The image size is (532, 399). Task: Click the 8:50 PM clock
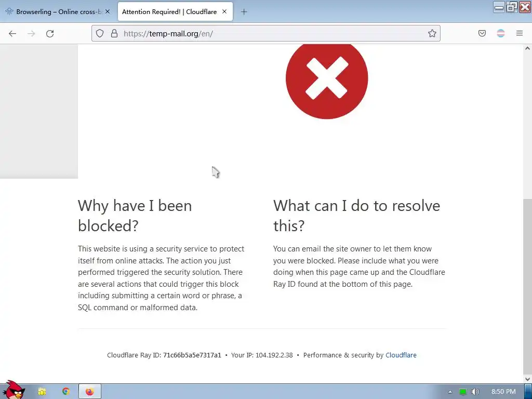(503, 392)
